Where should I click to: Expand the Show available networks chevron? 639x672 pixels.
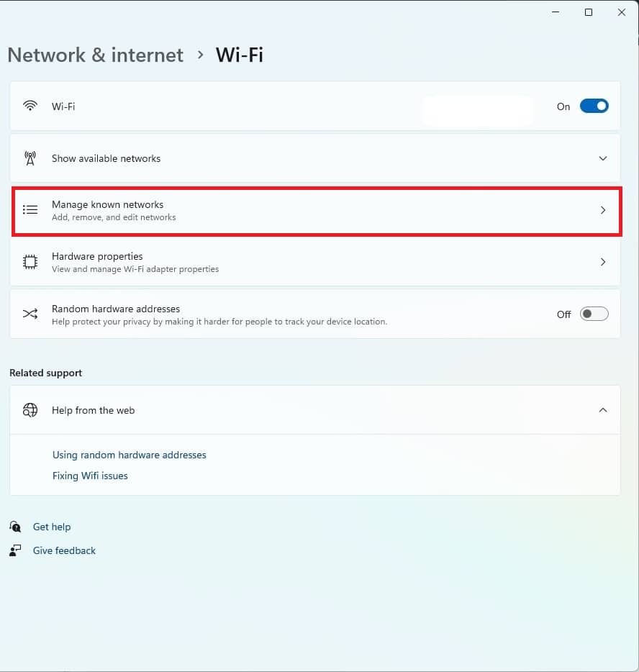tap(603, 158)
